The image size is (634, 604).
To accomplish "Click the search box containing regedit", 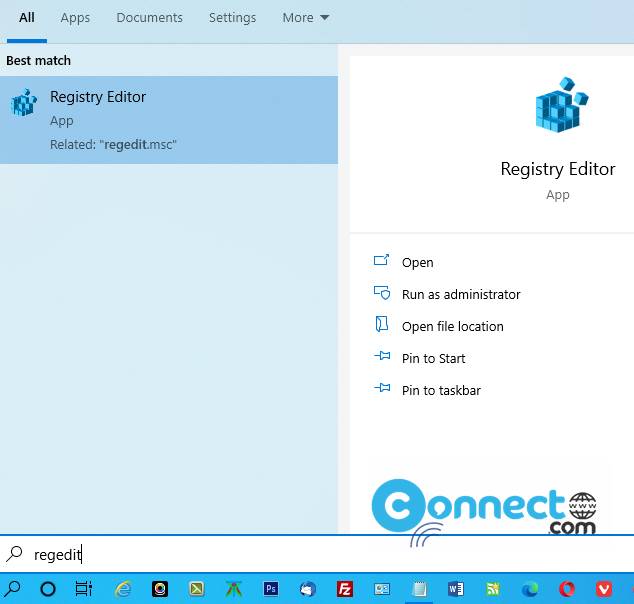I will (x=317, y=554).
